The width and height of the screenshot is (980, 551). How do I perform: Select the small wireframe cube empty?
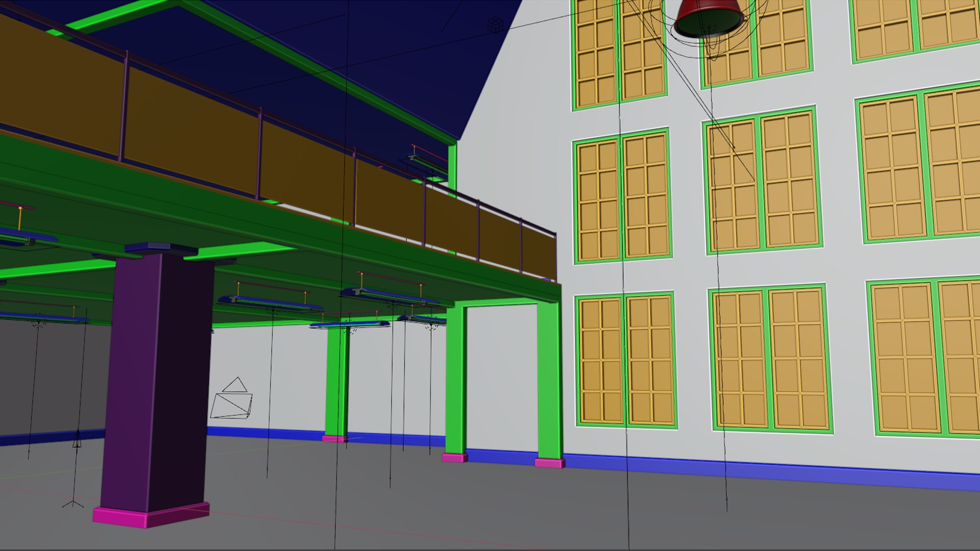click(x=495, y=24)
